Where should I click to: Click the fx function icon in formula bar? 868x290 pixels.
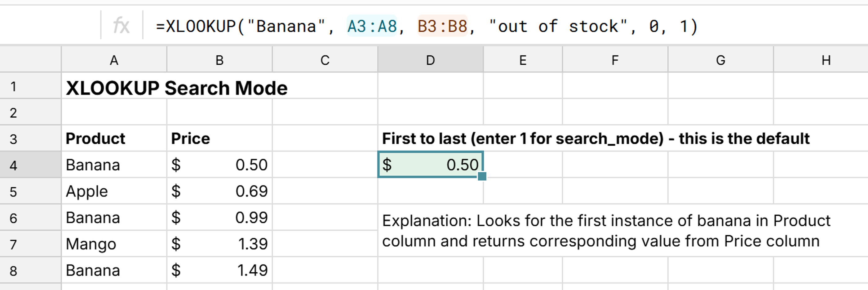coord(121,26)
